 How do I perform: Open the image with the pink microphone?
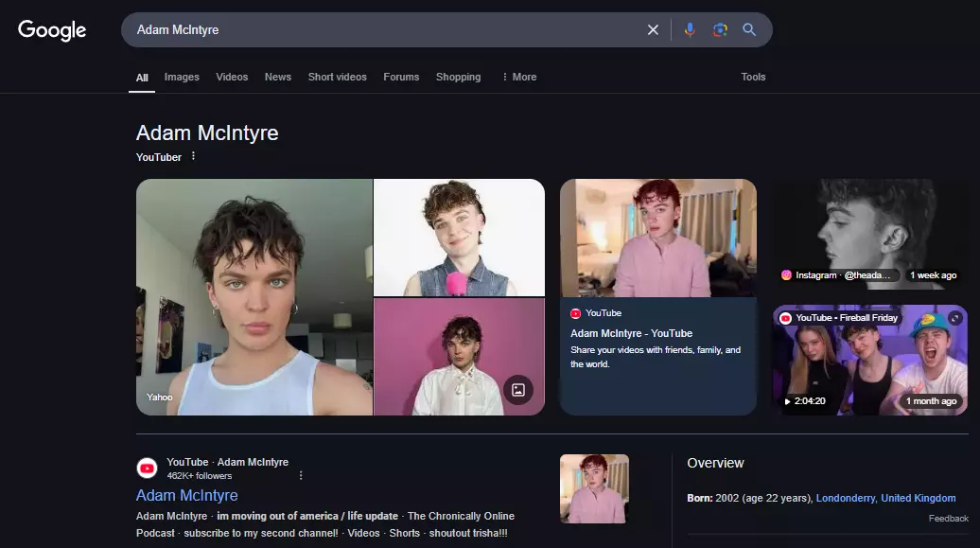pyautogui.click(x=460, y=238)
